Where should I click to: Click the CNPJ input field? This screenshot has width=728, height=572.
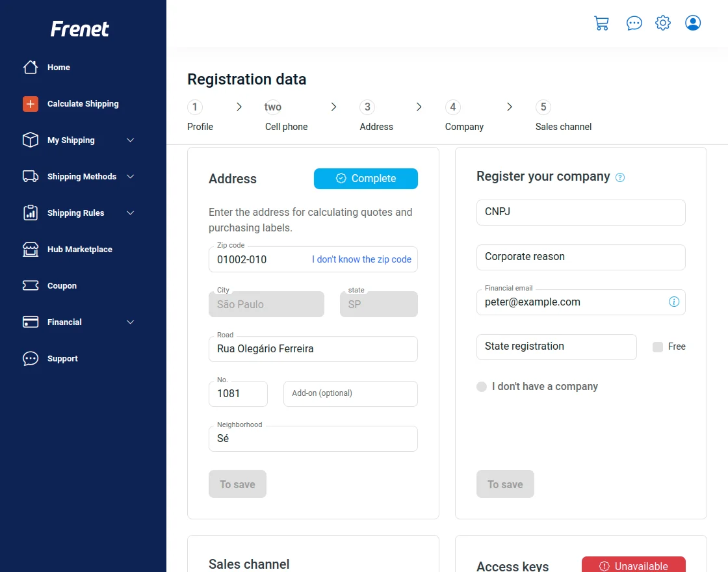click(580, 213)
